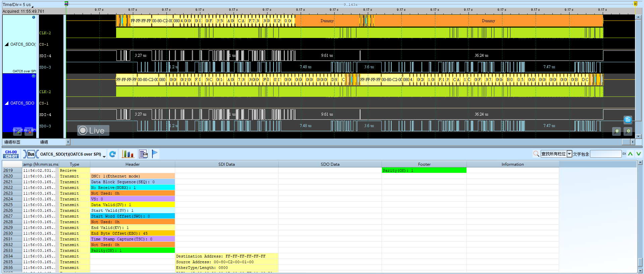Click the blue flag marker icon
Image resolution: width=644 pixels, height=274 pixels.
point(155,154)
